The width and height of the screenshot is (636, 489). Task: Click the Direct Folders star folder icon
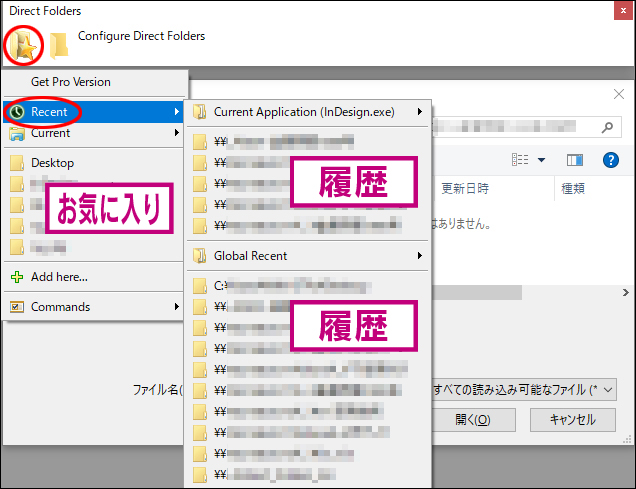[23, 45]
